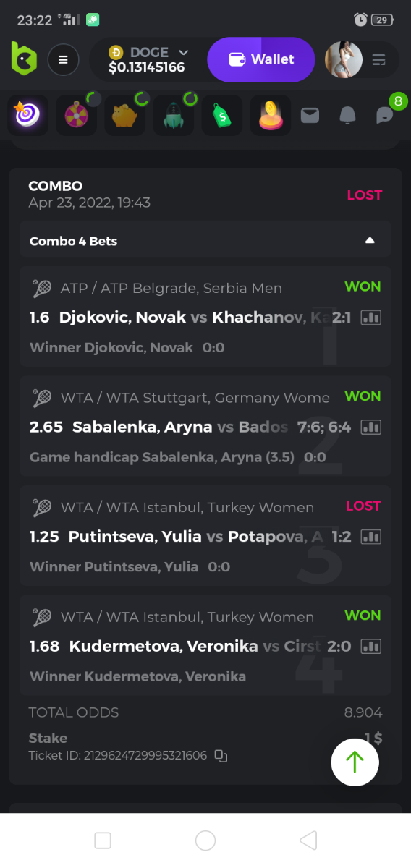Open the hamburger menu button
The width and height of the screenshot is (411, 868).
(64, 60)
